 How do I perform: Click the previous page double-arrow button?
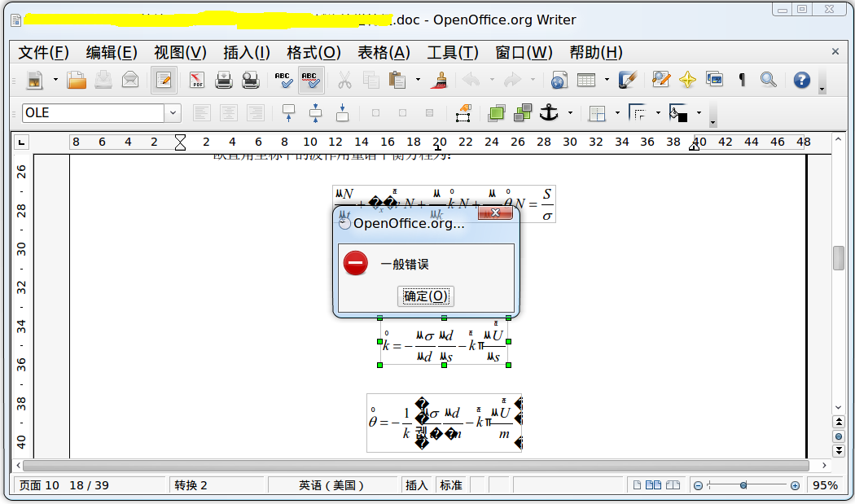(839, 422)
